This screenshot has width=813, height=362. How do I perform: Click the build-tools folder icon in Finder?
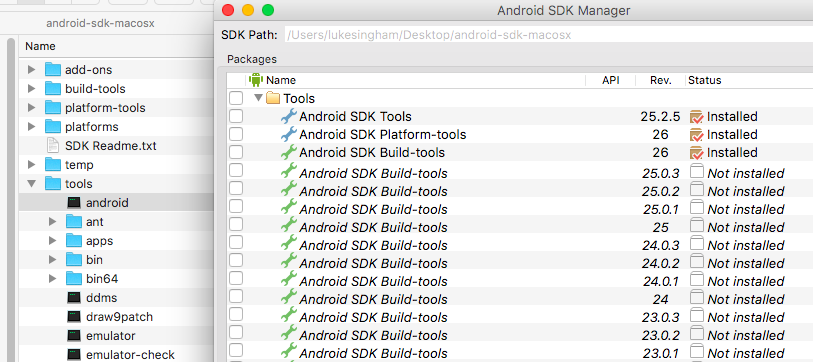click(x=53, y=89)
